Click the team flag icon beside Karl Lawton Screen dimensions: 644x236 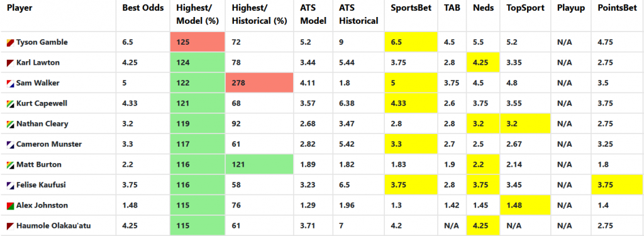11,63
